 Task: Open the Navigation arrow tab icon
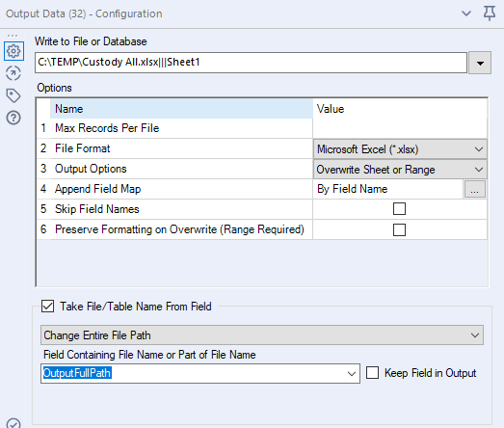(x=13, y=73)
